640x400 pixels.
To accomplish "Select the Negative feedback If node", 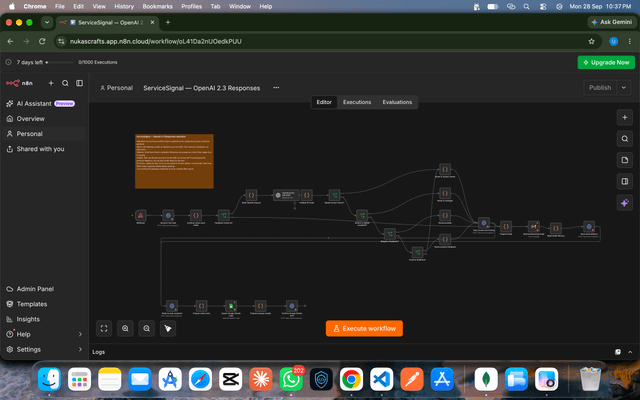I will coord(390,234).
